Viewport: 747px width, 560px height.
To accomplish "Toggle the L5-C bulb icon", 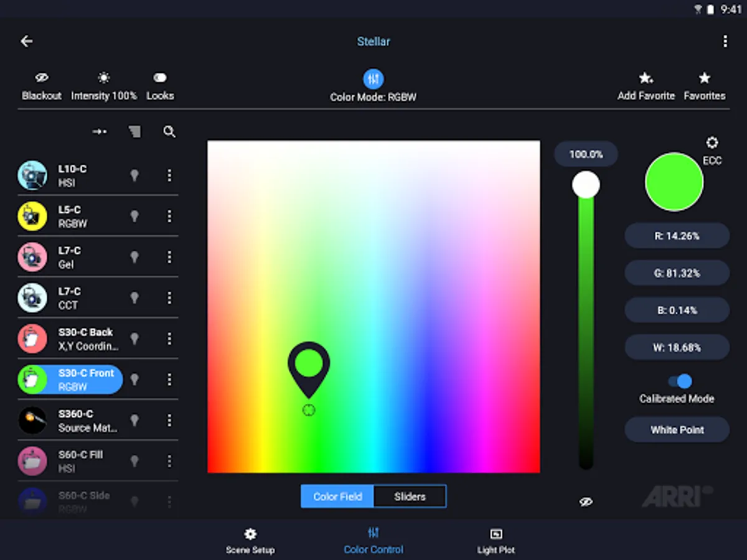I will (134, 216).
